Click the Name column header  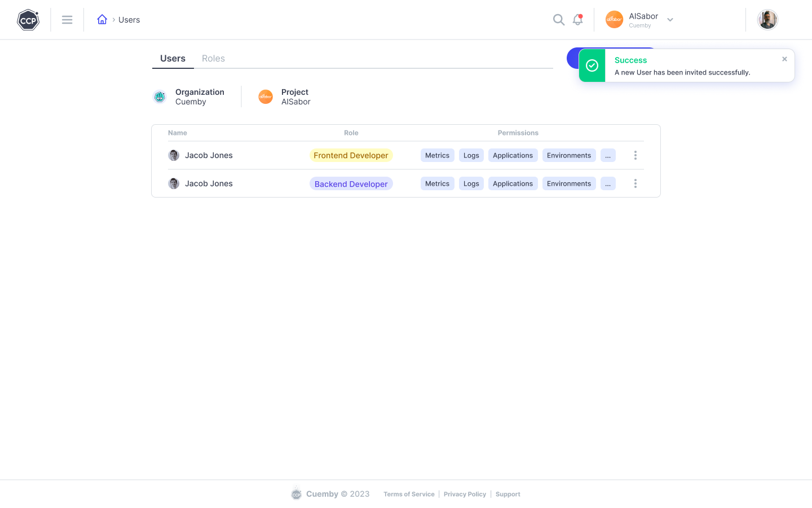[178, 133]
